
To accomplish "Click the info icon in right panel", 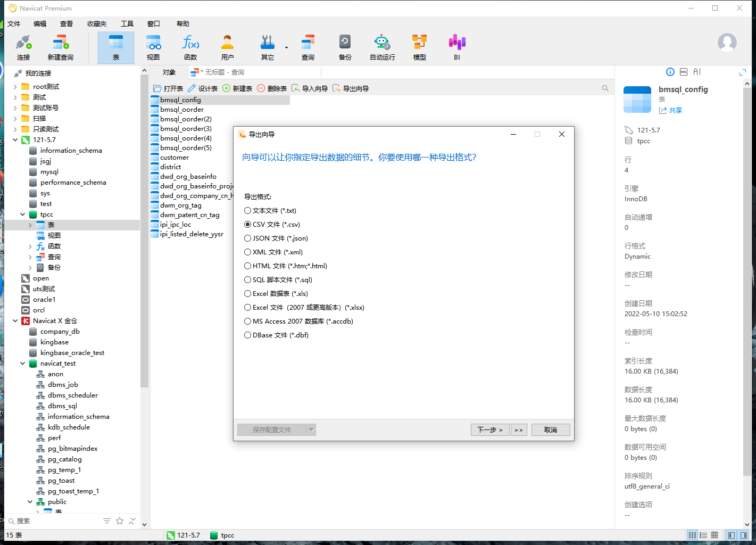I will point(670,72).
